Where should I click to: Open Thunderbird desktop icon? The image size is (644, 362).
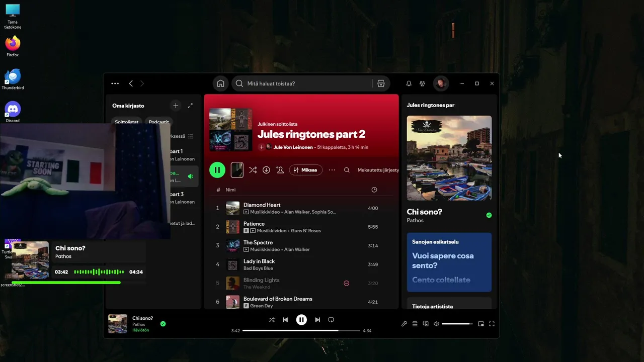[x=13, y=79]
